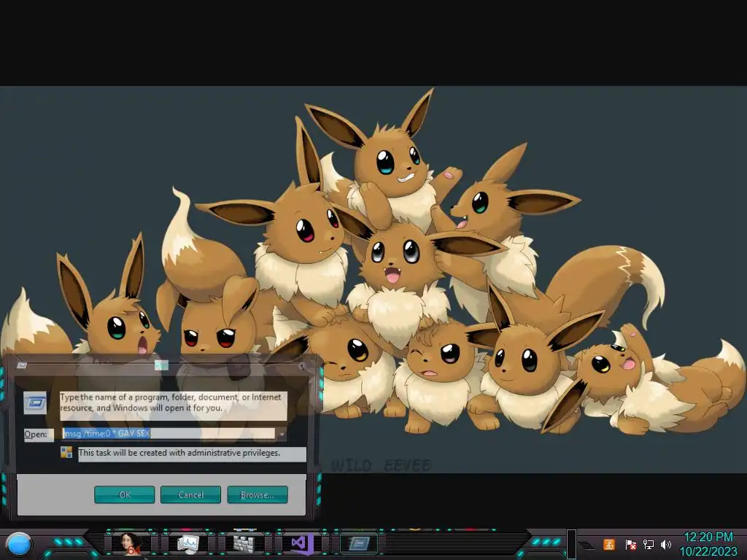
Task: Open the Java tray icon
Action: [609, 544]
